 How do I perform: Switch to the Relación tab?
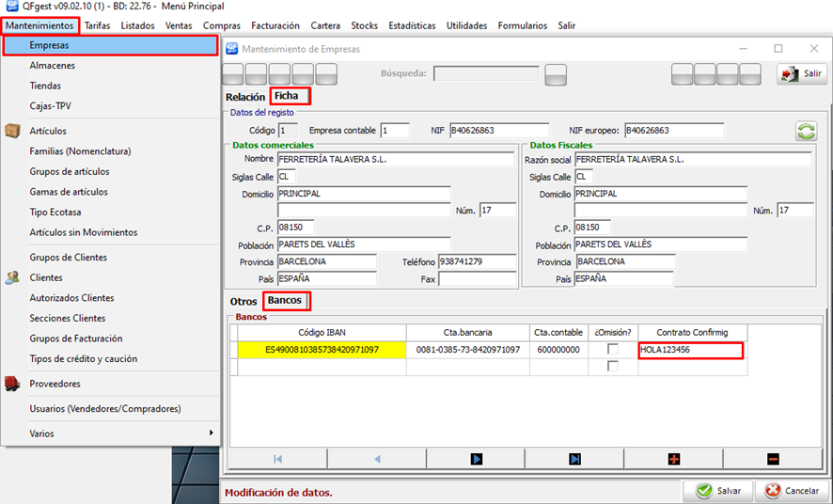coord(244,97)
